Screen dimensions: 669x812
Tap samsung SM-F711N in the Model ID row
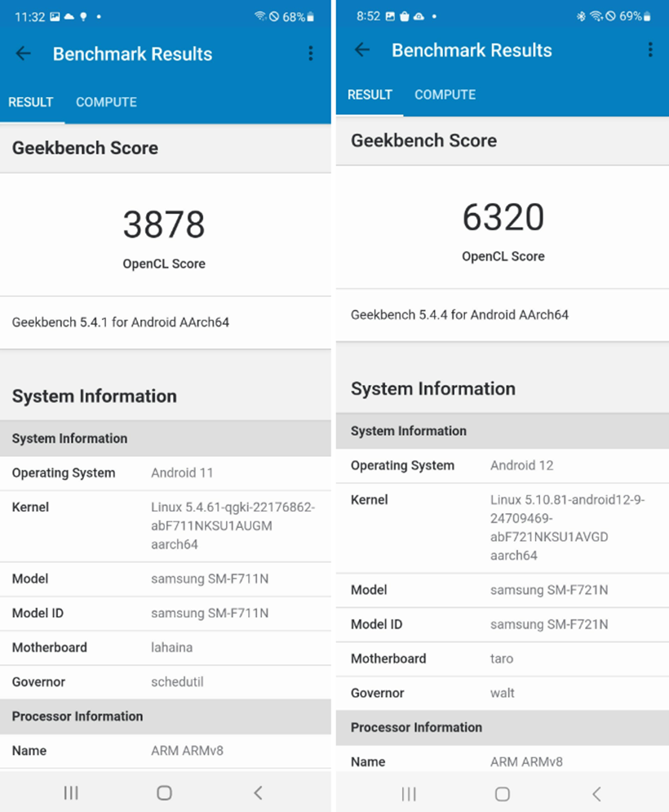[x=210, y=613]
